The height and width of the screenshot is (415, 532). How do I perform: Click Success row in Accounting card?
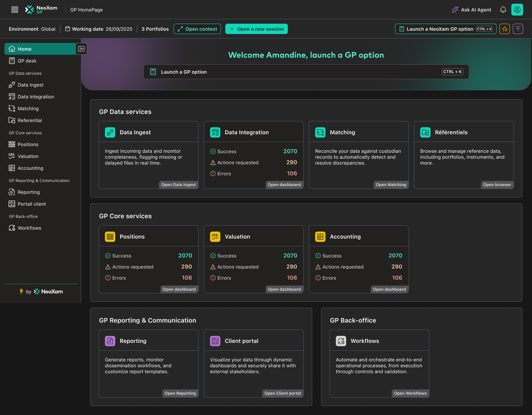359,256
